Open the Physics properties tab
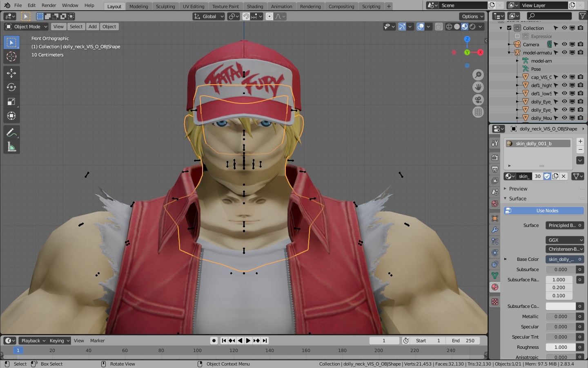Screen dimensions: 588x368 (495, 253)
